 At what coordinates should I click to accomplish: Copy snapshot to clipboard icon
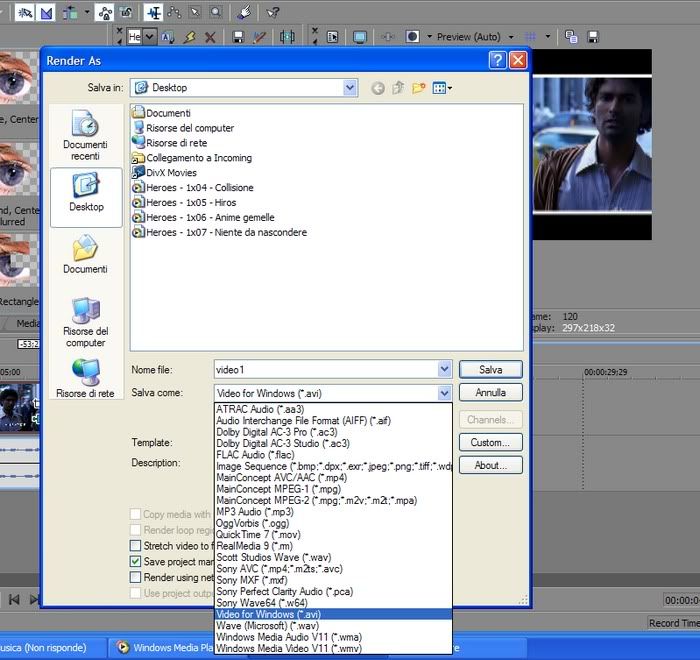[x=571, y=37]
